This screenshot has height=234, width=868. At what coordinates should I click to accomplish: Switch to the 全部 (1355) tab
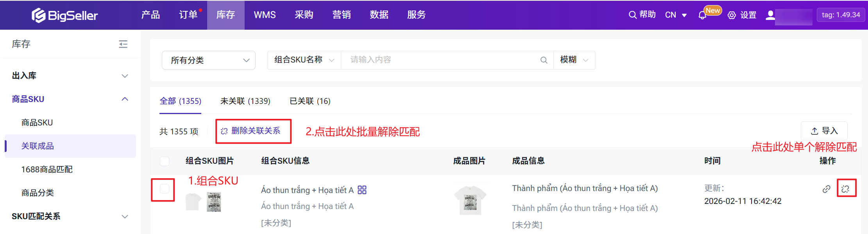coord(180,101)
